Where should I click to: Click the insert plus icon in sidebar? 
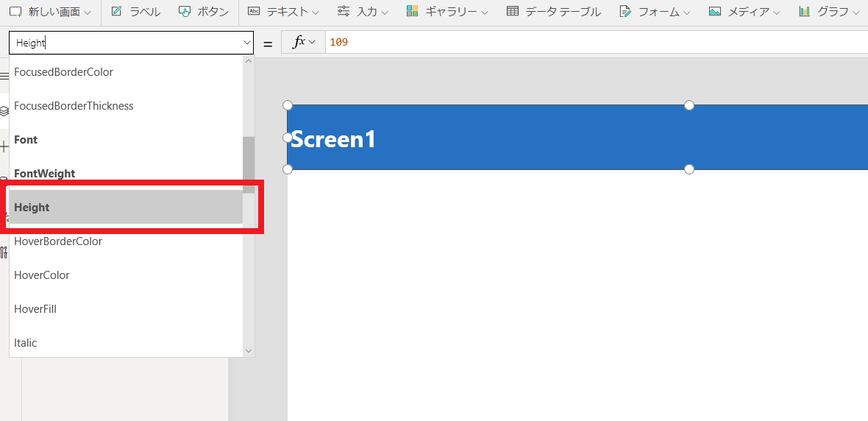point(4,146)
